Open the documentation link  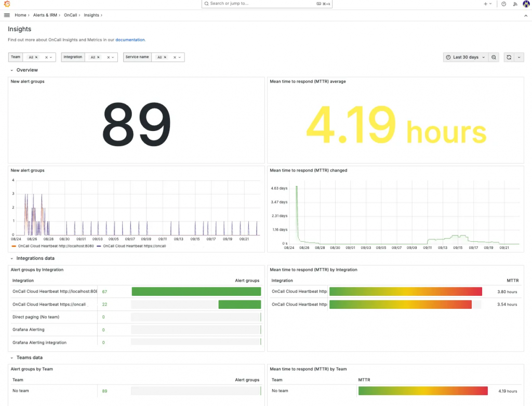(130, 40)
